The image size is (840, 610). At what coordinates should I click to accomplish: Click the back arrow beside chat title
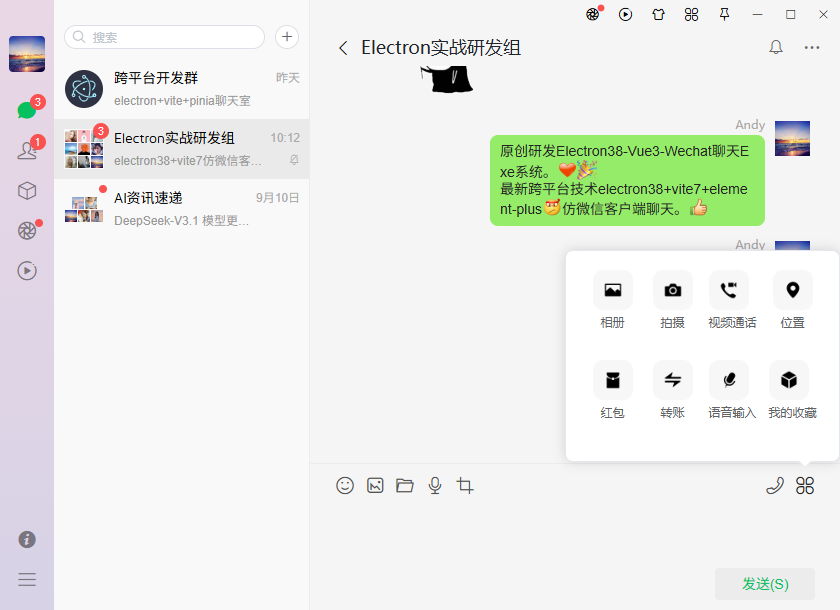click(343, 48)
